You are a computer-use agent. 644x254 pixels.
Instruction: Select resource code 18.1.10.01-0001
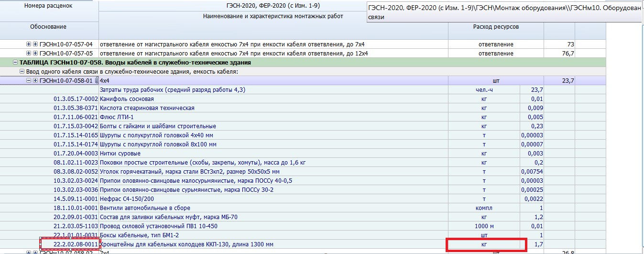pyautogui.click(x=76, y=208)
